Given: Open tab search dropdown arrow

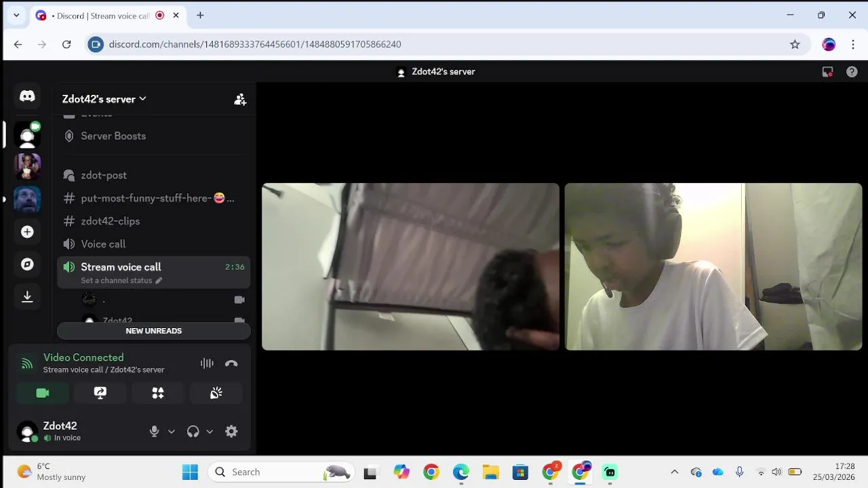Looking at the screenshot, I should [x=16, y=15].
